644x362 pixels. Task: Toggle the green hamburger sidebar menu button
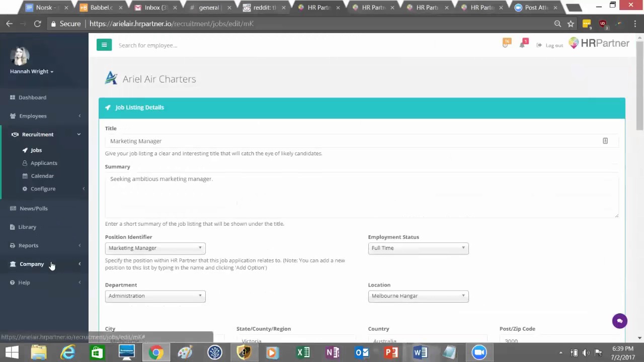104,45
